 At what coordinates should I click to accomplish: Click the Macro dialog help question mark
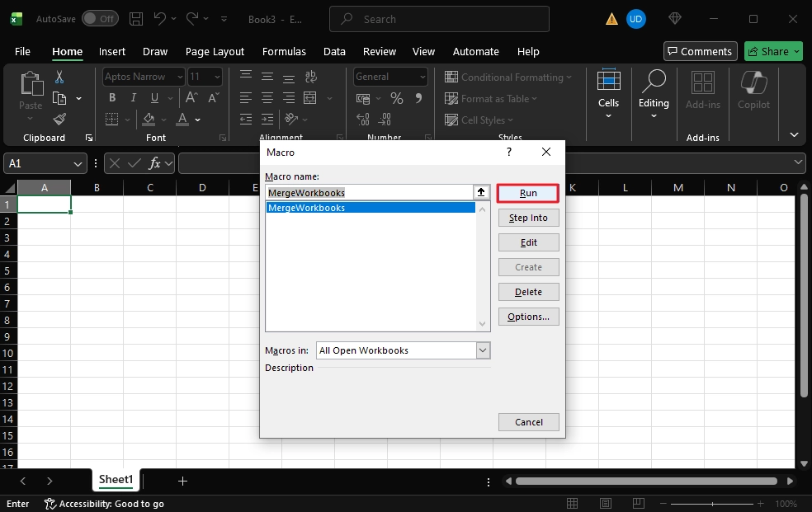point(509,152)
